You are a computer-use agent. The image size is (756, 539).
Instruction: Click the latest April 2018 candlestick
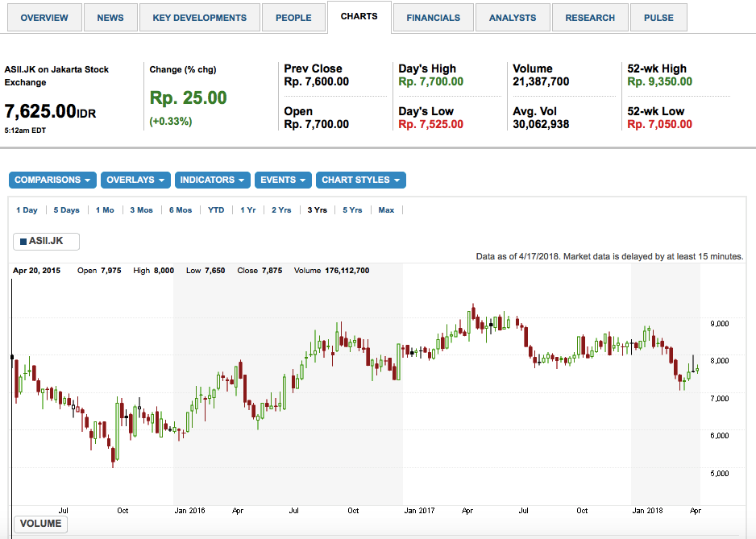click(x=697, y=370)
